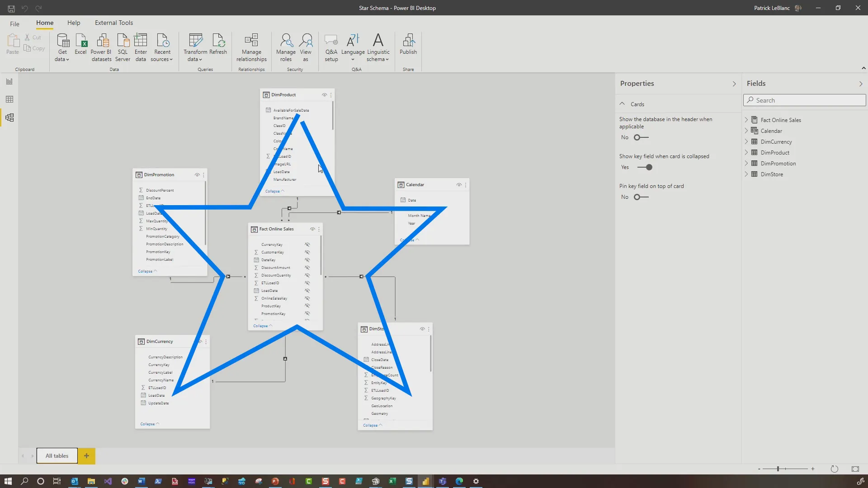Open Microsoft Edge from taskbar
868x488 pixels.
[459, 481]
